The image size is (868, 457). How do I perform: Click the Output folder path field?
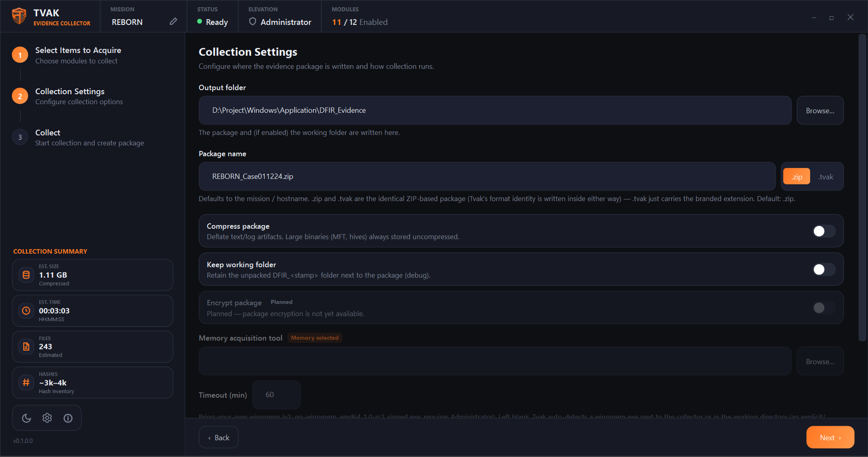tap(495, 111)
